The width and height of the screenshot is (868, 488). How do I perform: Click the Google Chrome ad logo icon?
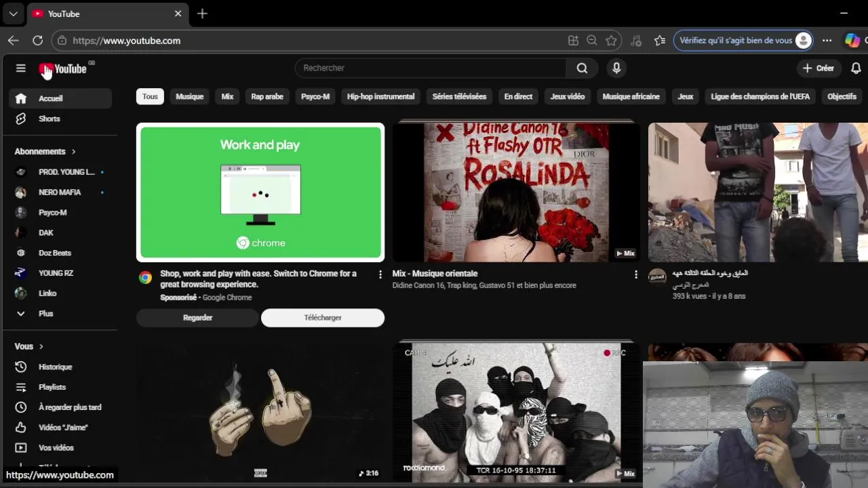[145, 277]
